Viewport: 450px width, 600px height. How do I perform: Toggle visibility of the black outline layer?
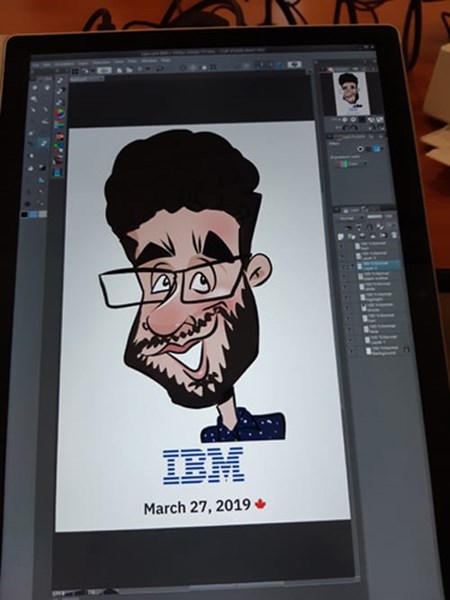click(x=346, y=276)
